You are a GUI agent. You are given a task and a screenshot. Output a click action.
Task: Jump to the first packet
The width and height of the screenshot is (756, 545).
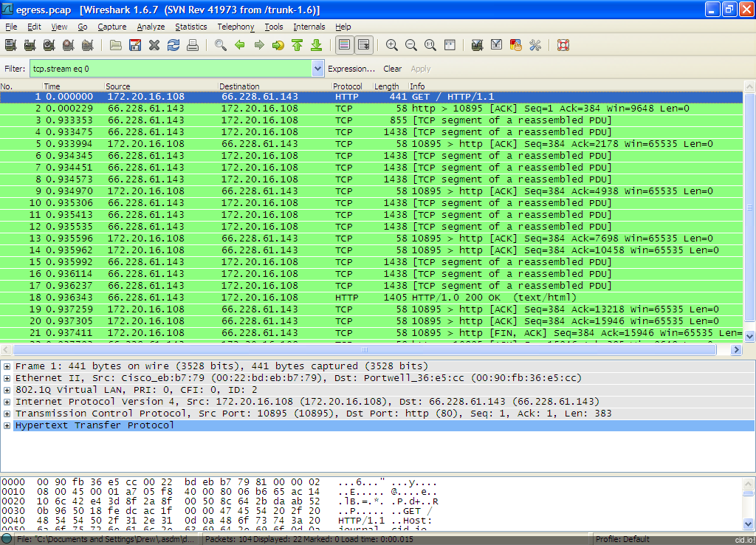point(298,45)
